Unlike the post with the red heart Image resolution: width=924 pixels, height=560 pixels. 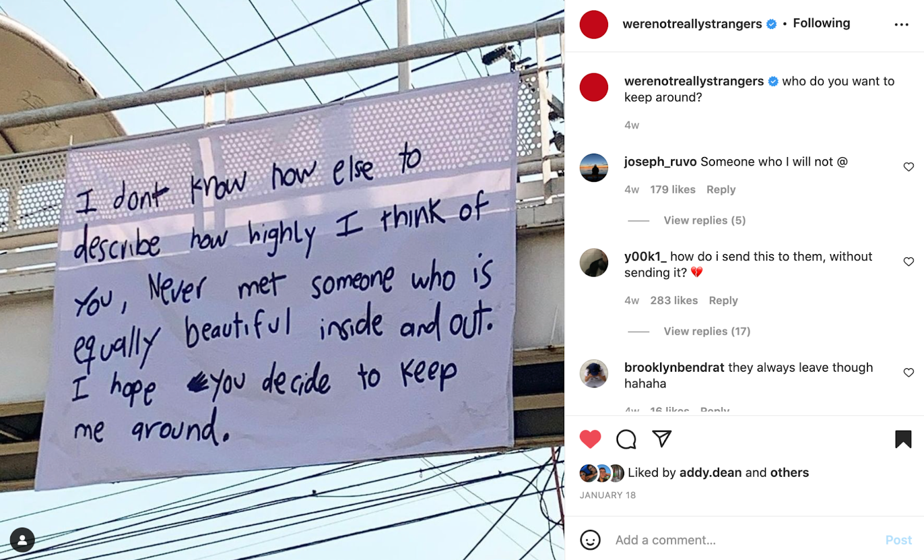(590, 439)
